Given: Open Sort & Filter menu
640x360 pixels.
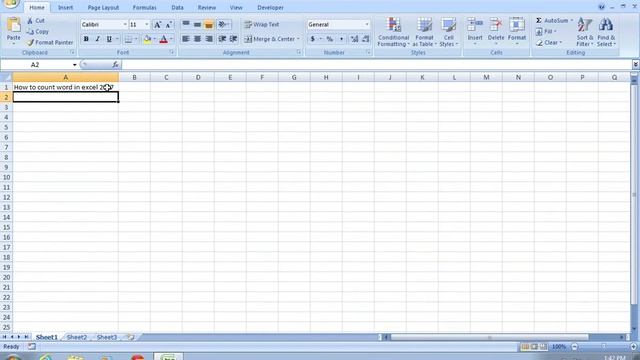Looking at the screenshot, I should coord(585,32).
